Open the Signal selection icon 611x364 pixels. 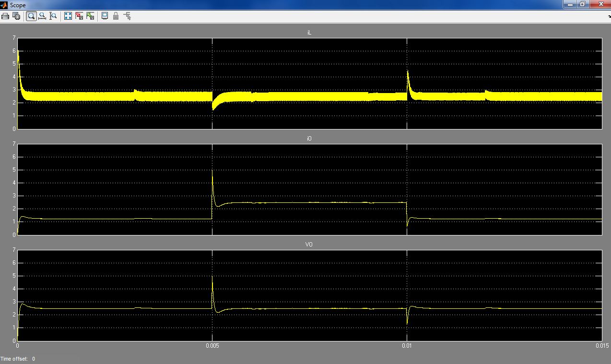(127, 16)
